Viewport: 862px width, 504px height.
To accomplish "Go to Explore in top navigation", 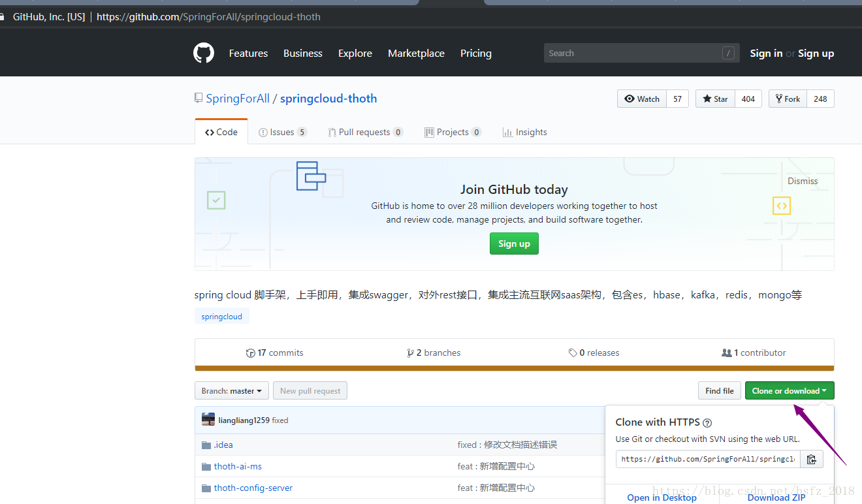I will tap(355, 54).
